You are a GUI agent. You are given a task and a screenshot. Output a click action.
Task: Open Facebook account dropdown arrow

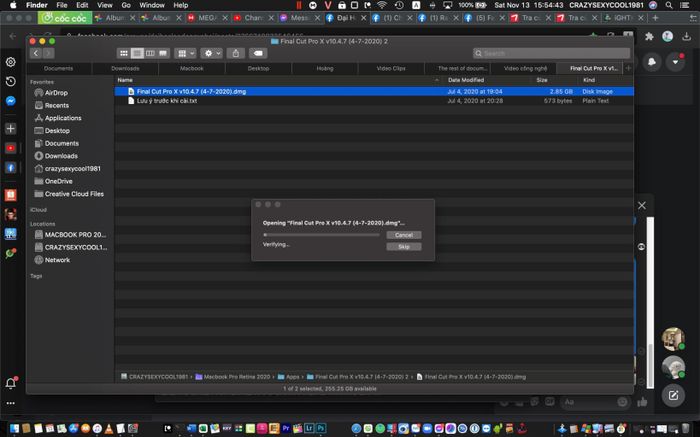(675, 62)
